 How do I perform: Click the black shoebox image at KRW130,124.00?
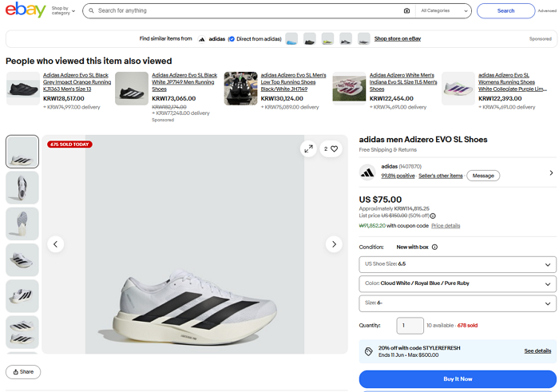[x=240, y=89]
